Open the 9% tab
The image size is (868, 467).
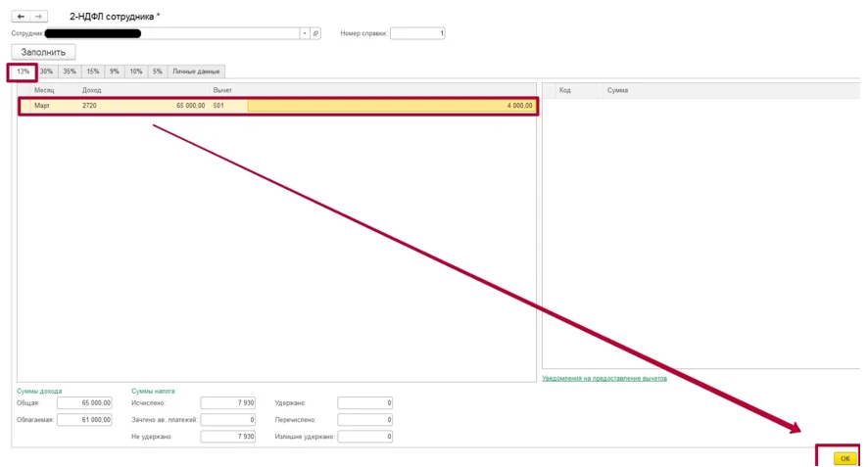[114, 71]
